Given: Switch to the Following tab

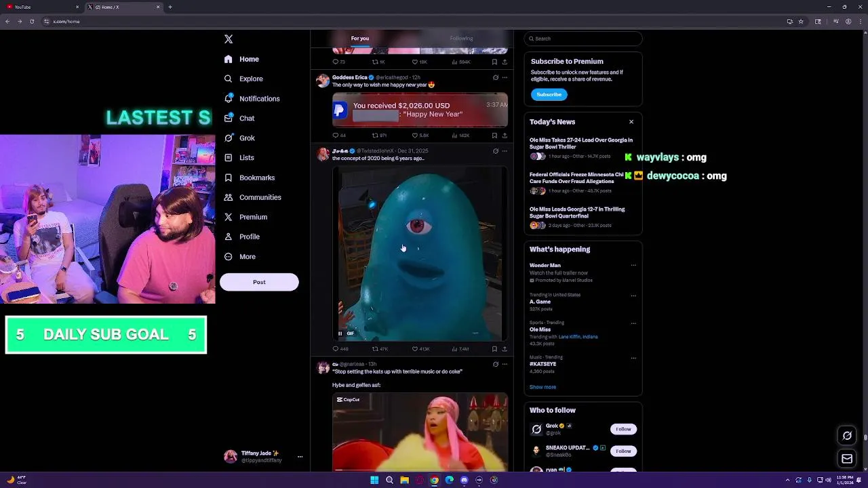Looking at the screenshot, I should (x=461, y=38).
